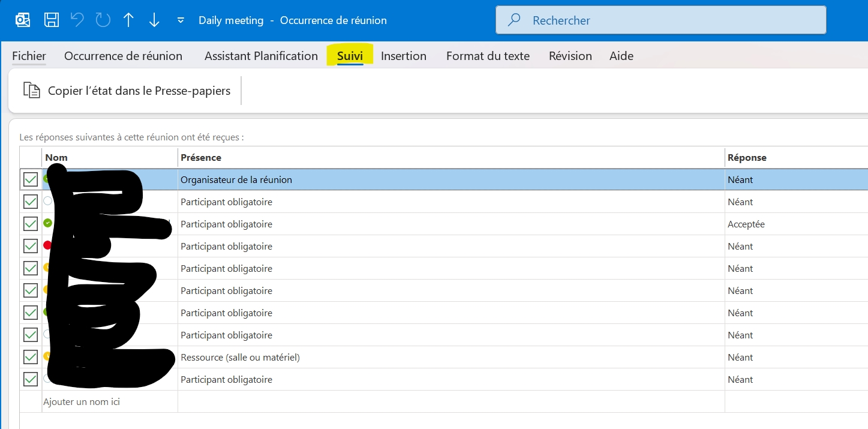The width and height of the screenshot is (868, 429).
Task: Go to next item with down arrow
Action: click(x=154, y=20)
